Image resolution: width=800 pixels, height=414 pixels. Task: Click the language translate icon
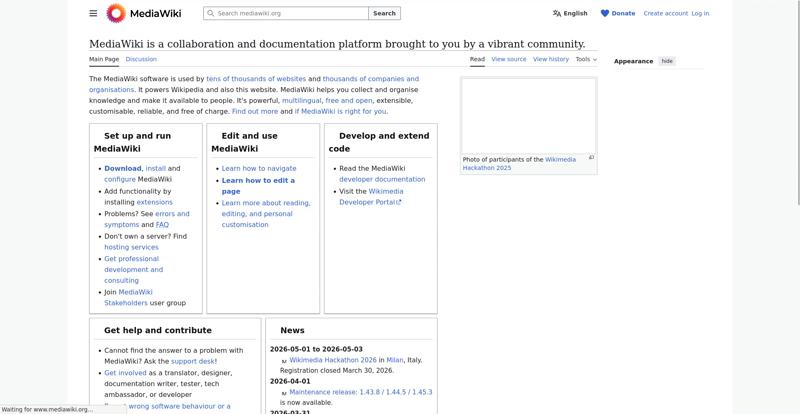[x=557, y=13]
